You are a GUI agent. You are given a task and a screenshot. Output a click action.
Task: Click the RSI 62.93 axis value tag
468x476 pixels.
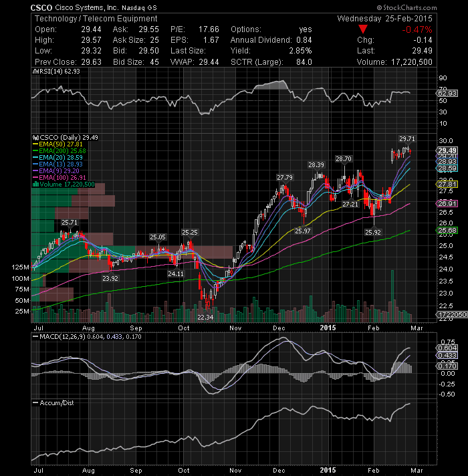(x=447, y=93)
